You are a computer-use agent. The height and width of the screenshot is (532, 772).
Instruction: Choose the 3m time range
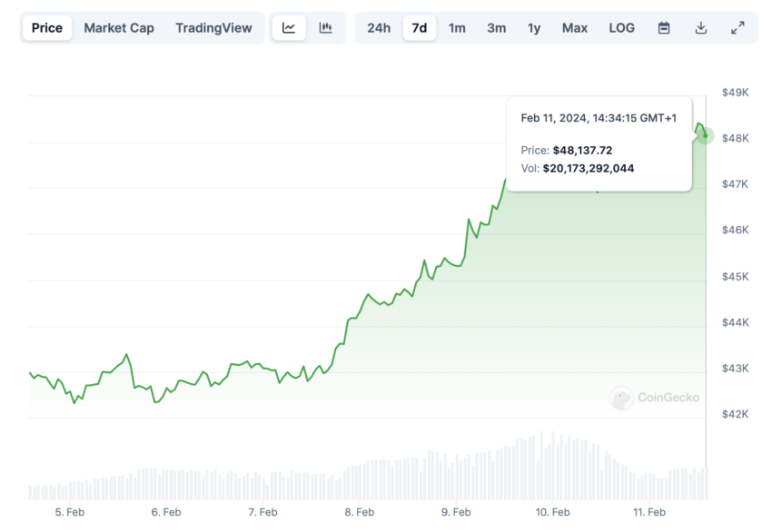pyautogui.click(x=496, y=28)
